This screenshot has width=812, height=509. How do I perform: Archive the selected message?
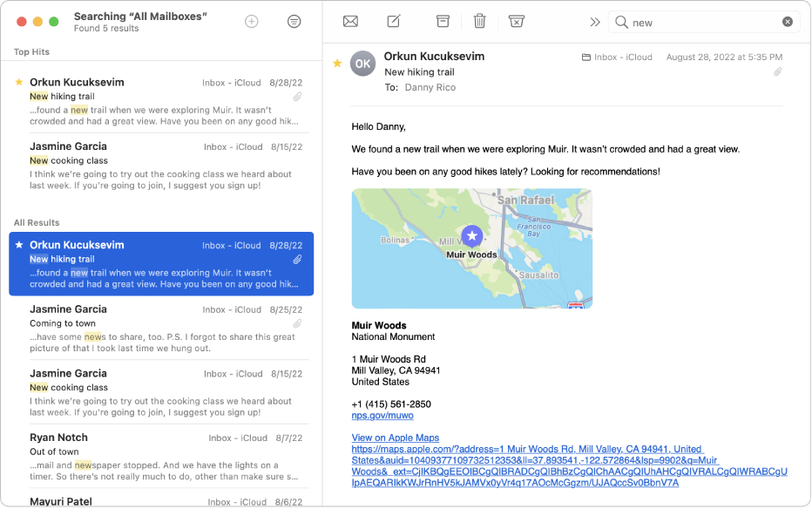[442, 22]
